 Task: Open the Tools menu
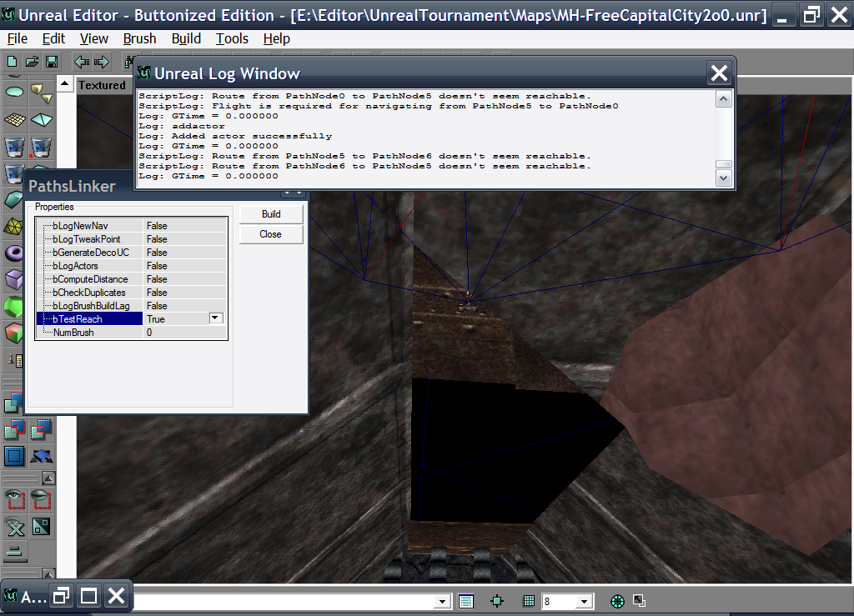pyautogui.click(x=232, y=38)
